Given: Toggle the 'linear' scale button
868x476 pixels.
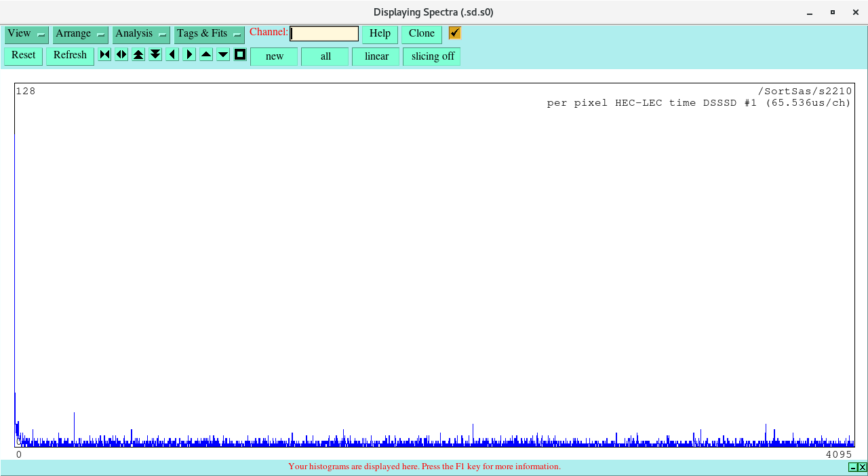Looking at the screenshot, I should coord(376,56).
